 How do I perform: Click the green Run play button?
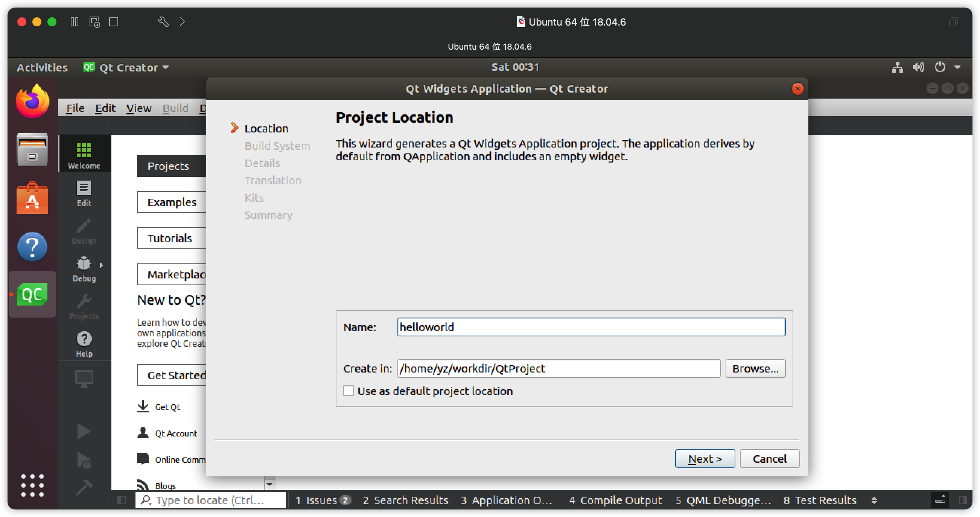[x=84, y=431]
